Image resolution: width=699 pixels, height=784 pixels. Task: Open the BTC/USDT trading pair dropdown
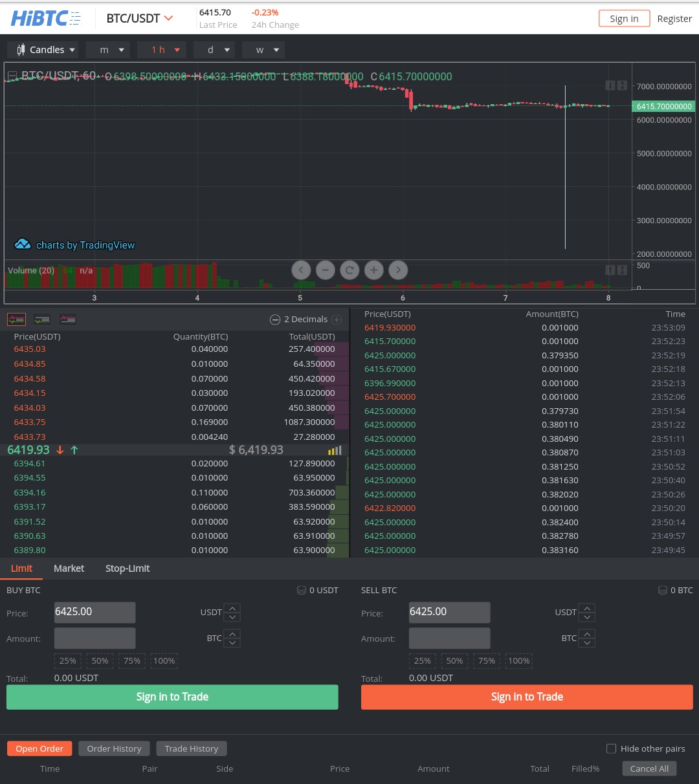(x=140, y=18)
